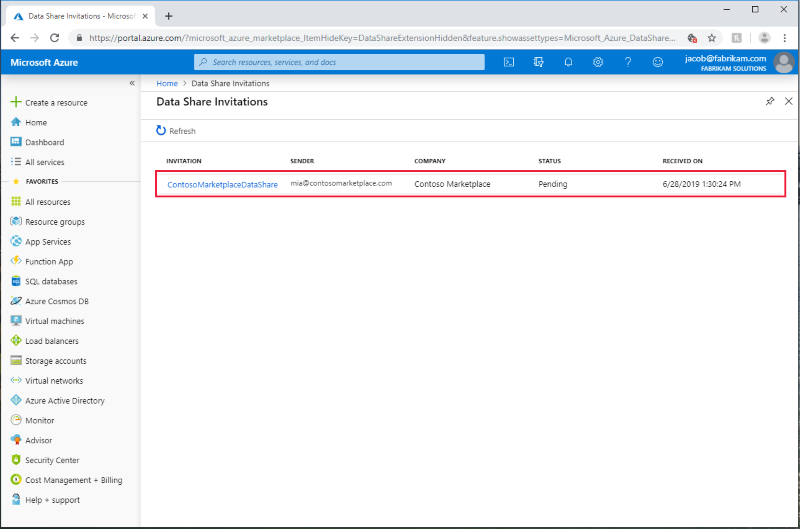800x529 pixels.
Task: Send feedback using smiley icon
Action: tap(658, 62)
